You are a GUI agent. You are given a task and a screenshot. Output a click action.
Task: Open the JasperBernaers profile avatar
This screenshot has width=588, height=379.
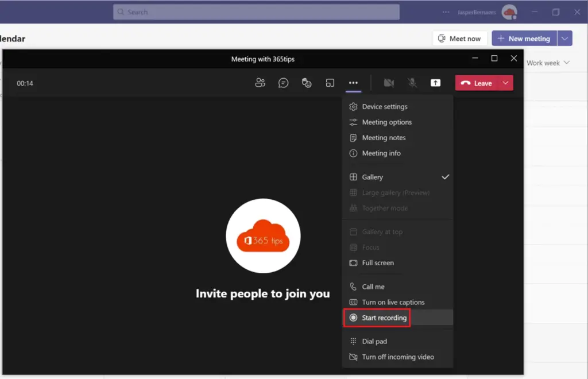pyautogui.click(x=509, y=12)
